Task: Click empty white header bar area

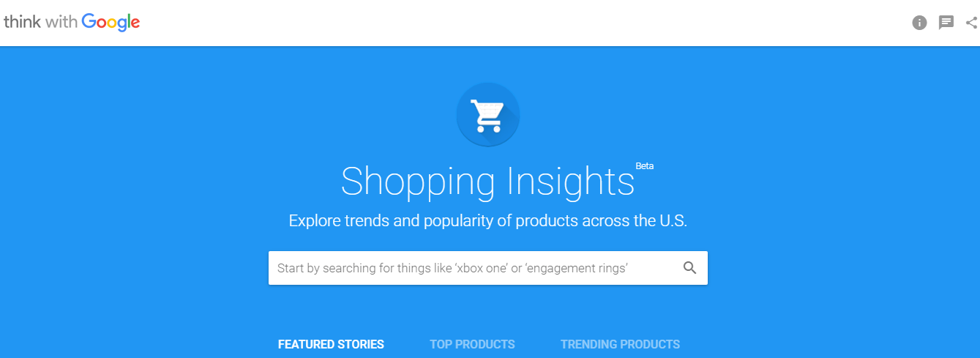Action: [x=512, y=23]
